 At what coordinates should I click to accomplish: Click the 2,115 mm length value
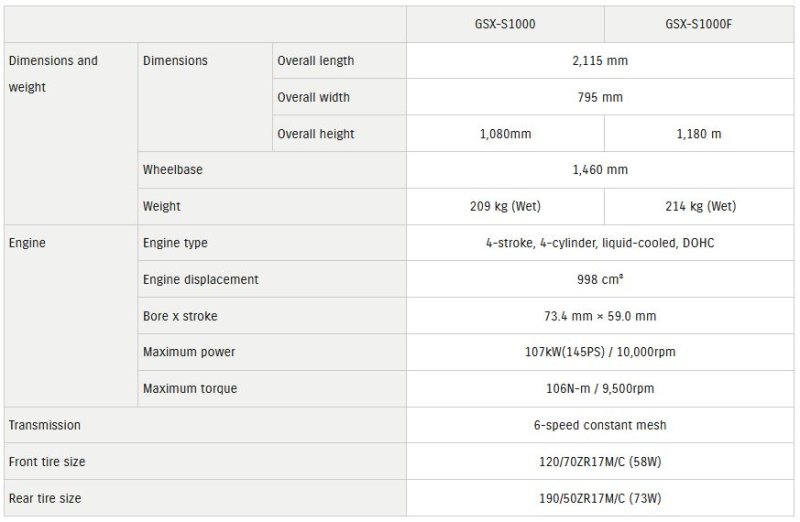601,61
